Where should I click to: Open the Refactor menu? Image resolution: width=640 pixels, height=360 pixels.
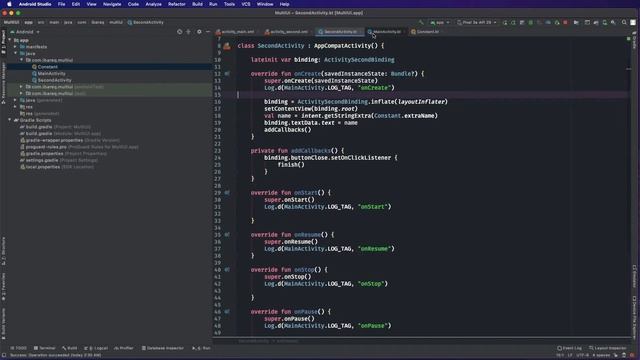[x=177, y=4]
